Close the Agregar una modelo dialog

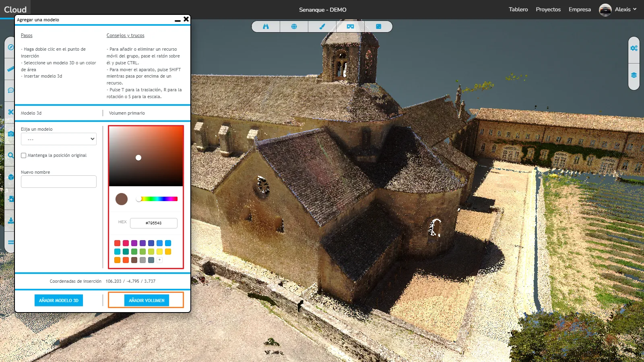pos(186,19)
